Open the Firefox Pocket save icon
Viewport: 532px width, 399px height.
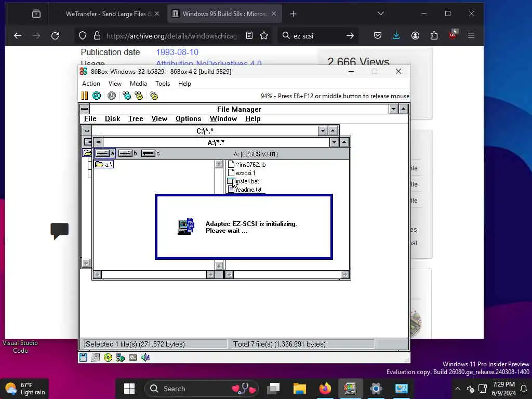[x=378, y=35]
